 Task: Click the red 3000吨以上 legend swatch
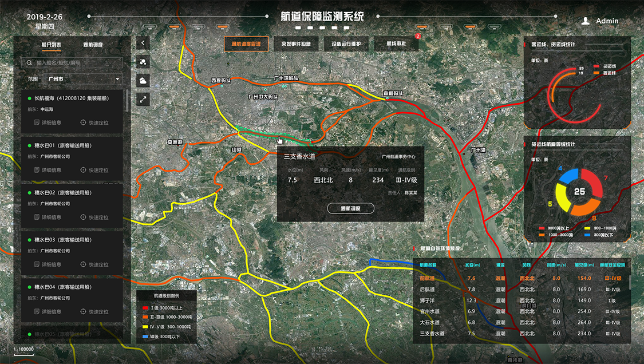click(x=542, y=228)
